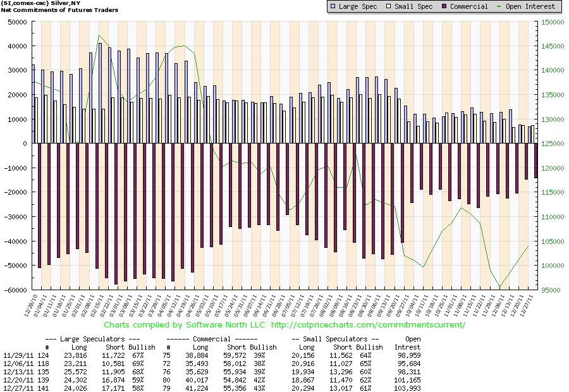Viewport: 569px width, 392px height.
Task: Click the 125000 right axis label
Action: coord(553,144)
